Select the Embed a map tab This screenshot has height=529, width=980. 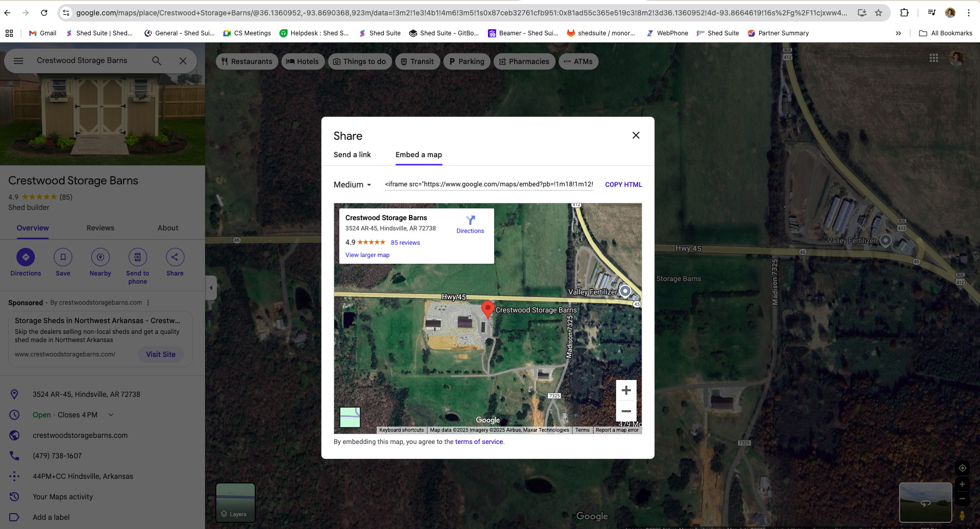pyautogui.click(x=419, y=155)
